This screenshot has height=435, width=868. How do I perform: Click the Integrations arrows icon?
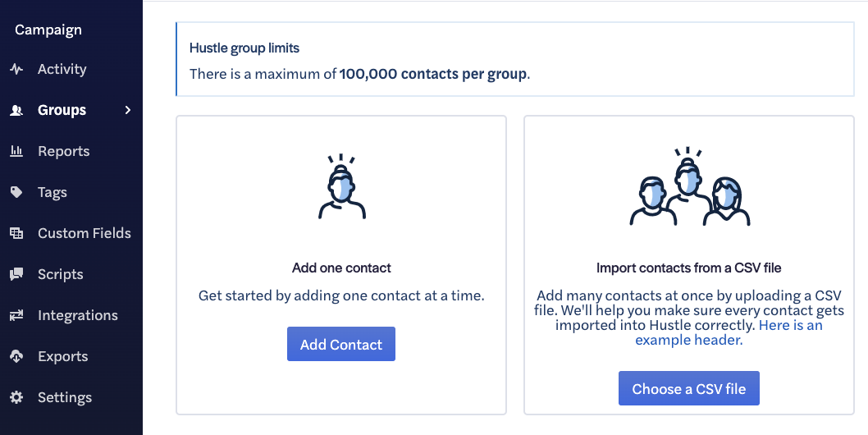[x=16, y=315]
